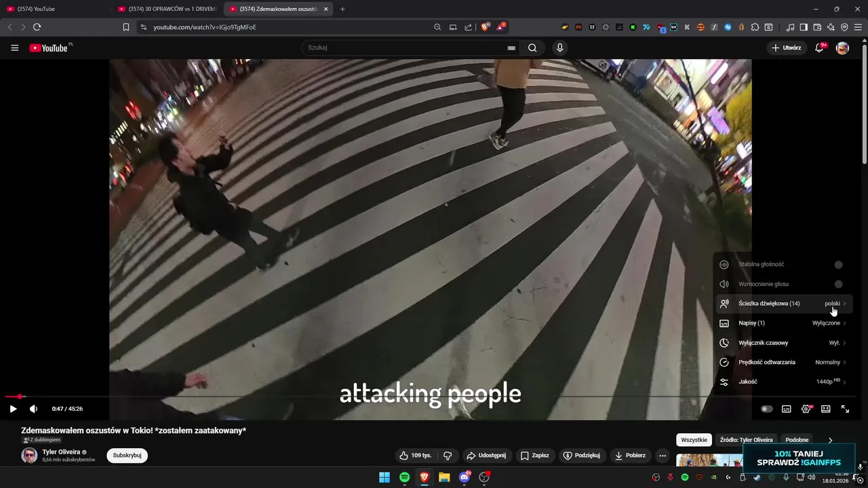Open YouTube notifications bell
The width and height of the screenshot is (868, 488).
coord(820,48)
